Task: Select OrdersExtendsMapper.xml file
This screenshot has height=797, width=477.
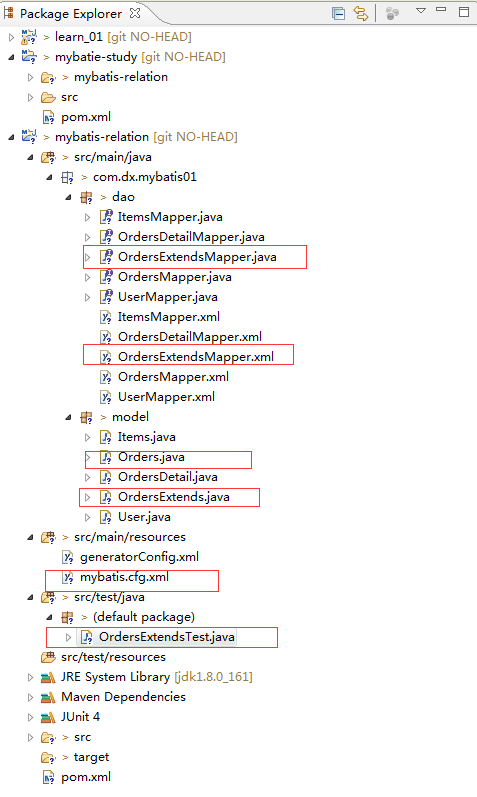Action: pyautogui.click(x=196, y=357)
